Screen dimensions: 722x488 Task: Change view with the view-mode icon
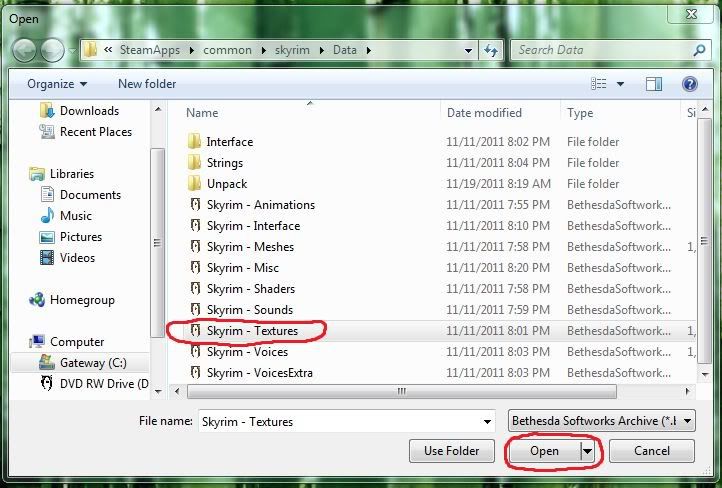[599, 84]
